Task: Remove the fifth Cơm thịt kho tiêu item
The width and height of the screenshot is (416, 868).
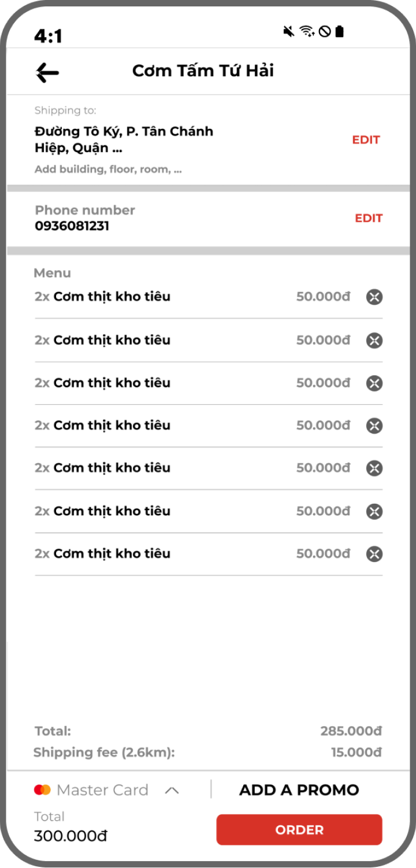Action: click(x=374, y=468)
